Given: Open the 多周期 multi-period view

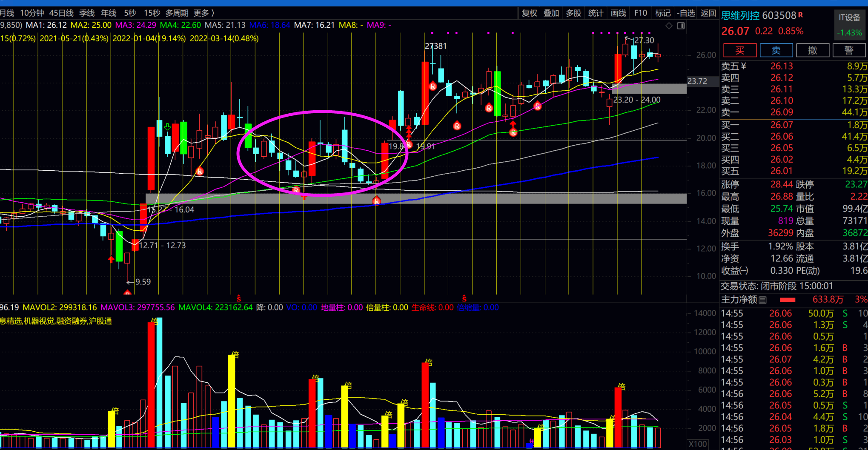Looking at the screenshot, I should coord(177,13).
